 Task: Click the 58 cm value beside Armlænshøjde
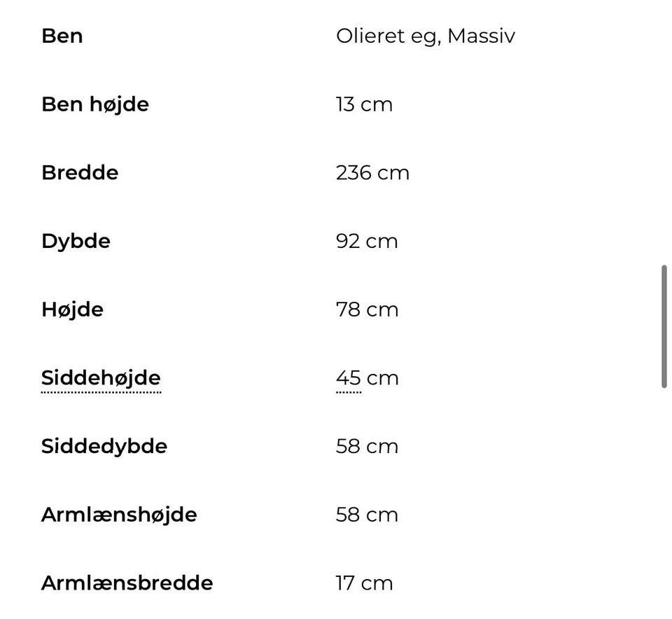pos(367,515)
